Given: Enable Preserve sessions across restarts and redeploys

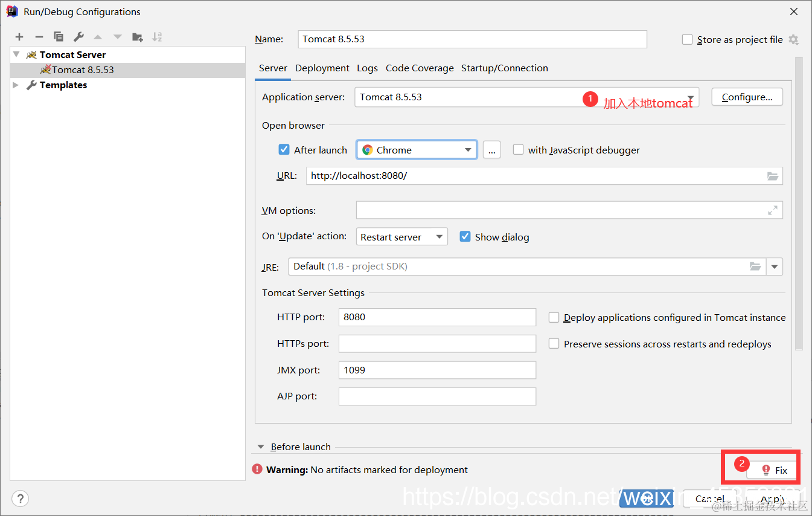Looking at the screenshot, I should [554, 344].
